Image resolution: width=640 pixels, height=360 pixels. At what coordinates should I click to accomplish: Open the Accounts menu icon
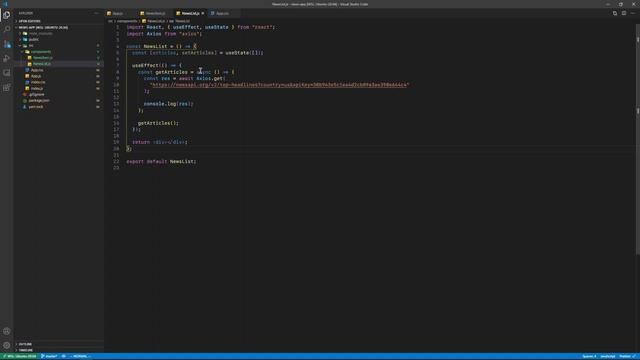(7, 331)
